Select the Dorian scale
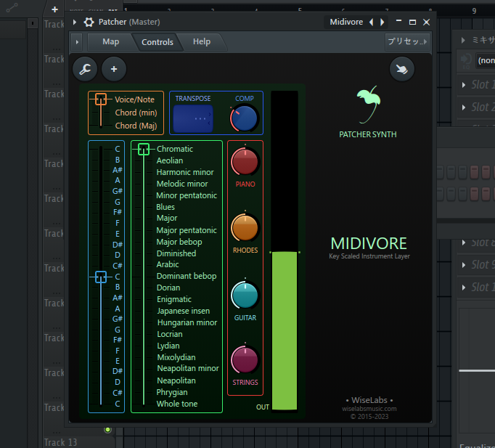Screen dimensions: 495x448 coord(168,288)
